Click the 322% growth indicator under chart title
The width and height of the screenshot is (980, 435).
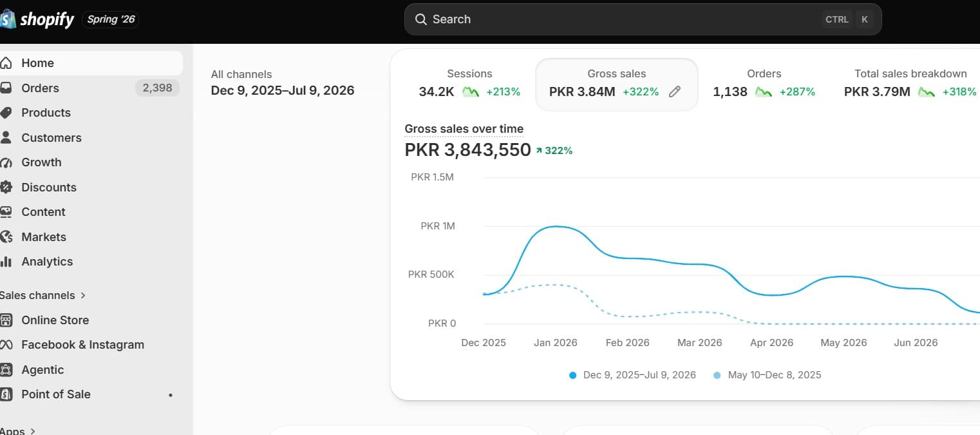point(554,151)
